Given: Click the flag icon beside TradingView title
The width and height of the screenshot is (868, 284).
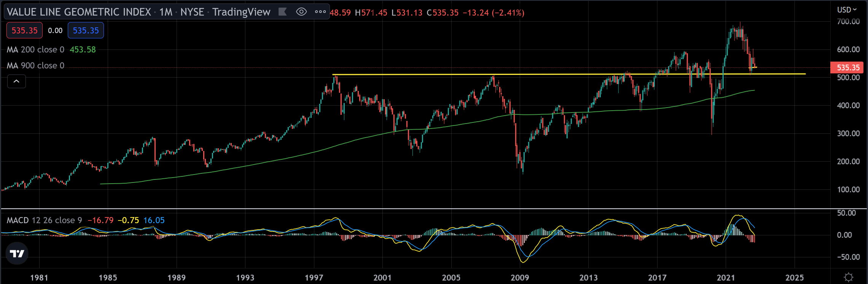Looking at the screenshot, I should (x=283, y=12).
